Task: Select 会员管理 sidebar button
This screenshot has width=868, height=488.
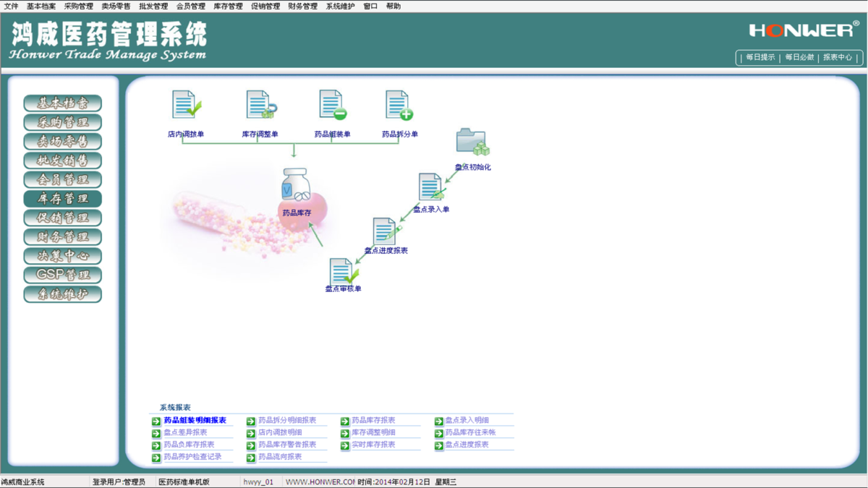Action: point(63,179)
